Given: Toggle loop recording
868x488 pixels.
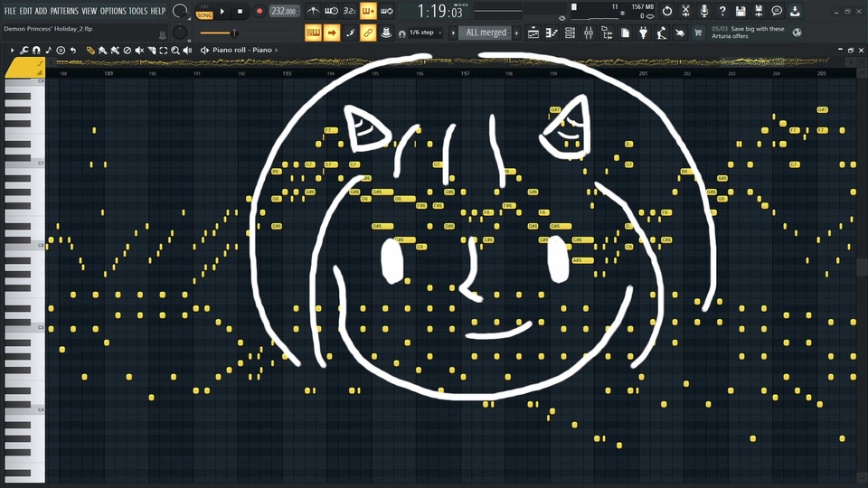Looking at the screenshot, I should pyautogui.click(x=386, y=11).
